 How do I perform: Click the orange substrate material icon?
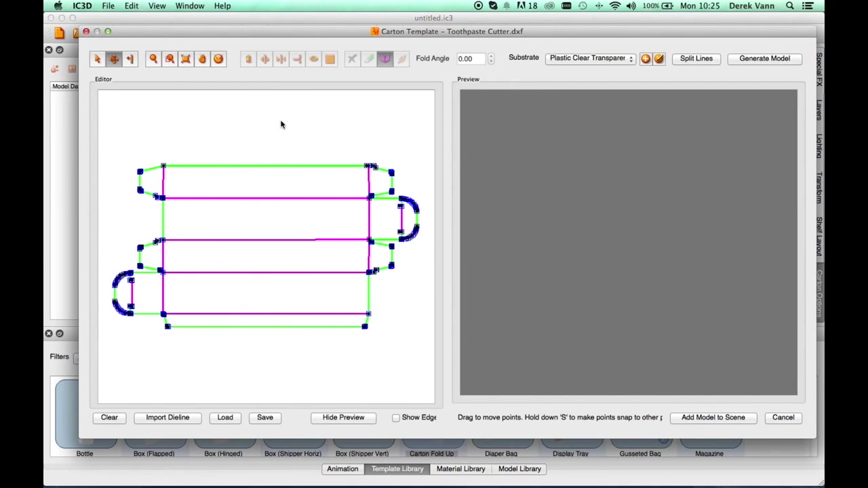pos(646,59)
